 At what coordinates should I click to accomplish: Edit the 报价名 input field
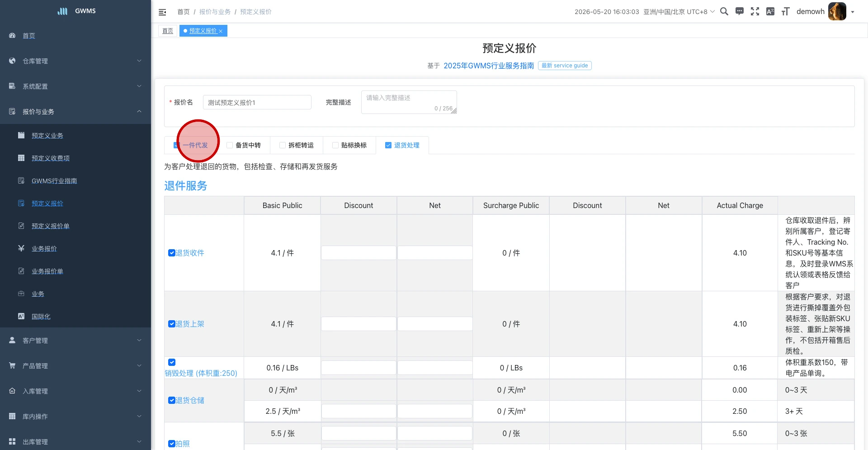pyautogui.click(x=257, y=102)
